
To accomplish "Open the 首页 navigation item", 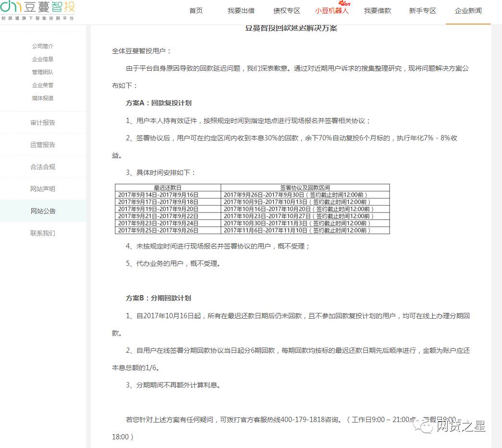I will click(x=196, y=11).
